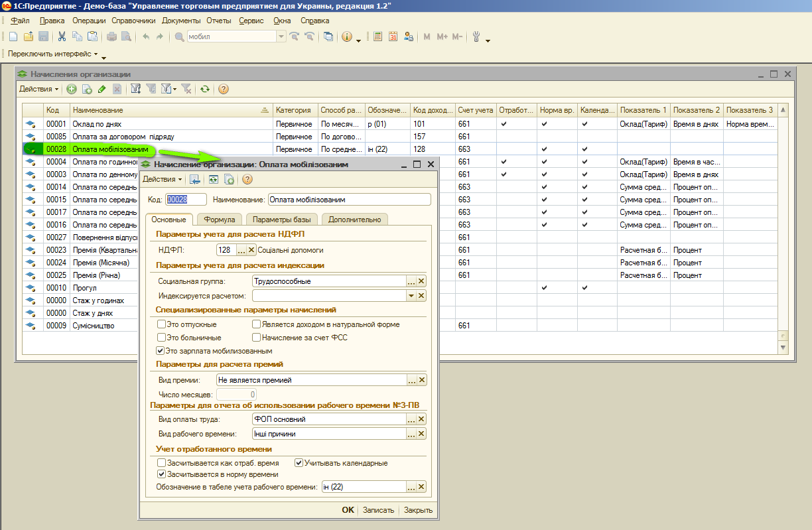The height and width of the screenshot is (530, 812).
Task: Click the Set filter and sorting icon
Action: tap(136, 89)
